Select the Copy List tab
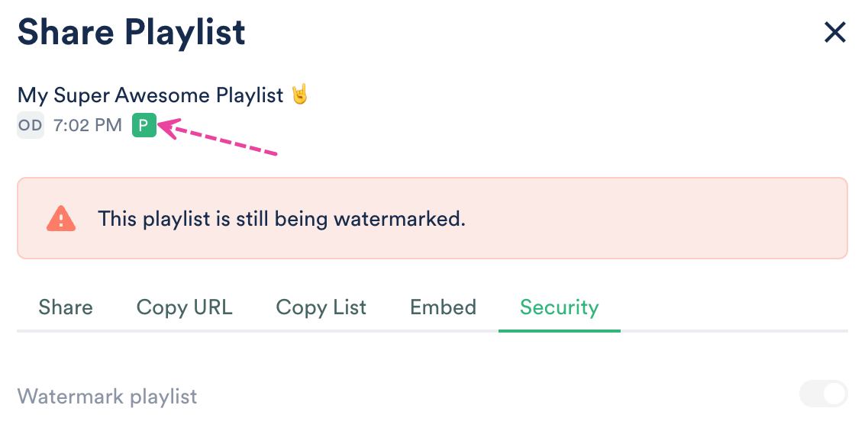 tap(321, 307)
